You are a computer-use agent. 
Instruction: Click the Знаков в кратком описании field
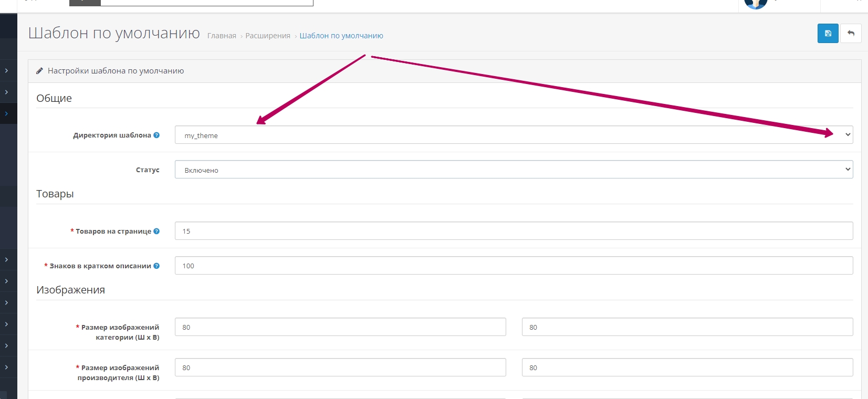[x=514, y=266]
